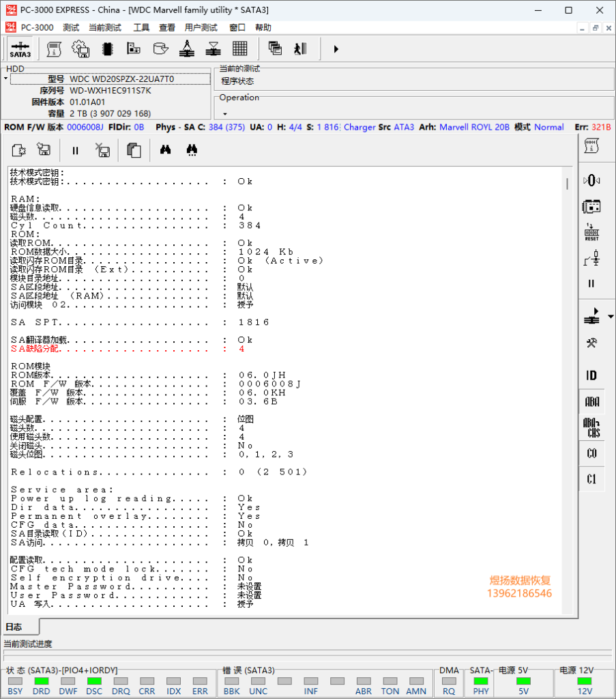Restore the inner MDI window

[x=596, y=28]
